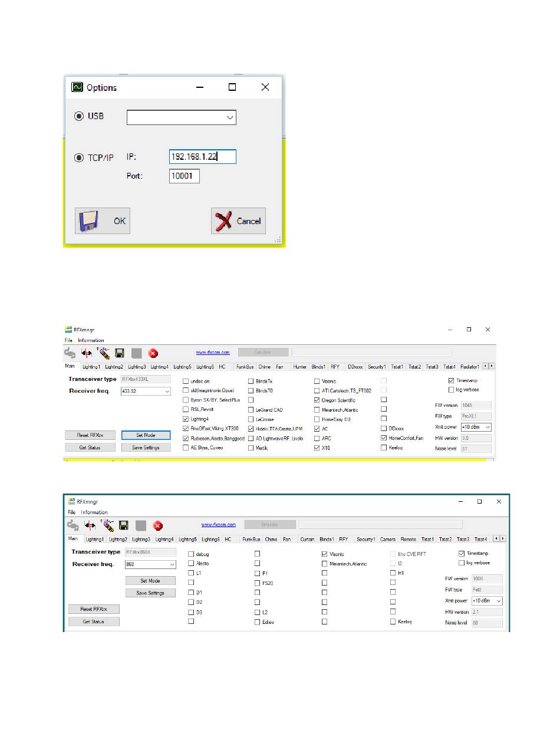Click disconnect arrows icon in RFXtrx433XL window
560x743 pixels.
(x=87, y=353)
